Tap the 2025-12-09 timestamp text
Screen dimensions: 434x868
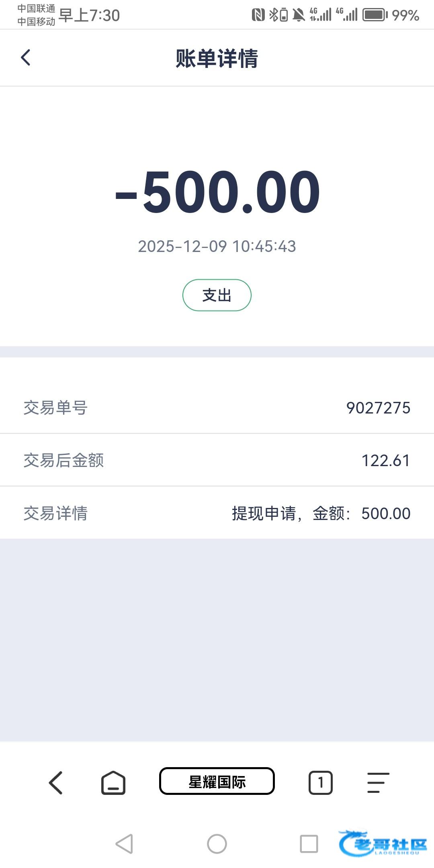pyautogui.click(x=217, y=246)
